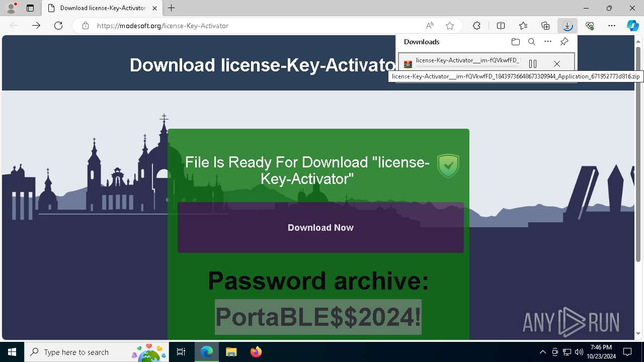Open Task View on taskbar
The height and width of the screenshot is (362, 644).
181,352
